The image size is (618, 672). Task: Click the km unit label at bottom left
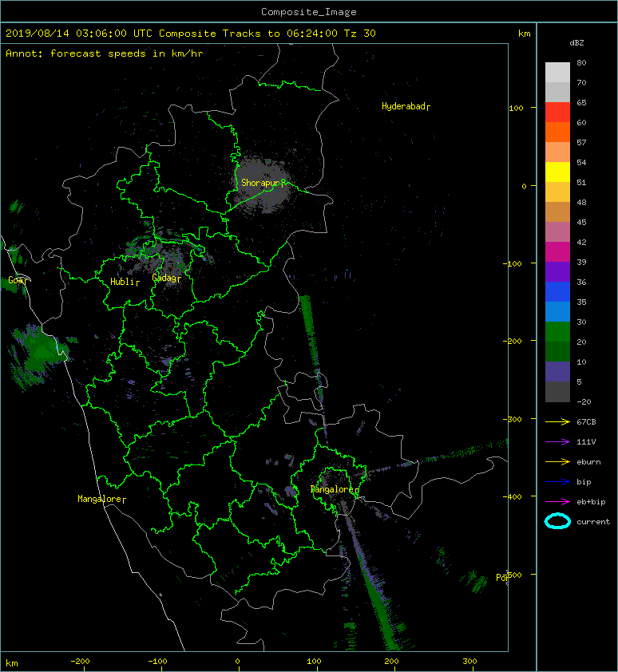point(12,663)
